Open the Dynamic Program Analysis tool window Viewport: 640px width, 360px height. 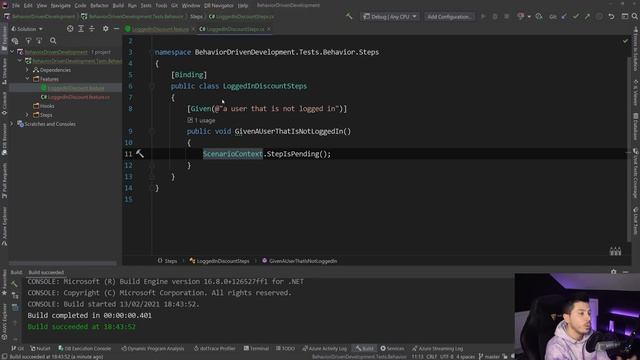(x=152, y=349)
